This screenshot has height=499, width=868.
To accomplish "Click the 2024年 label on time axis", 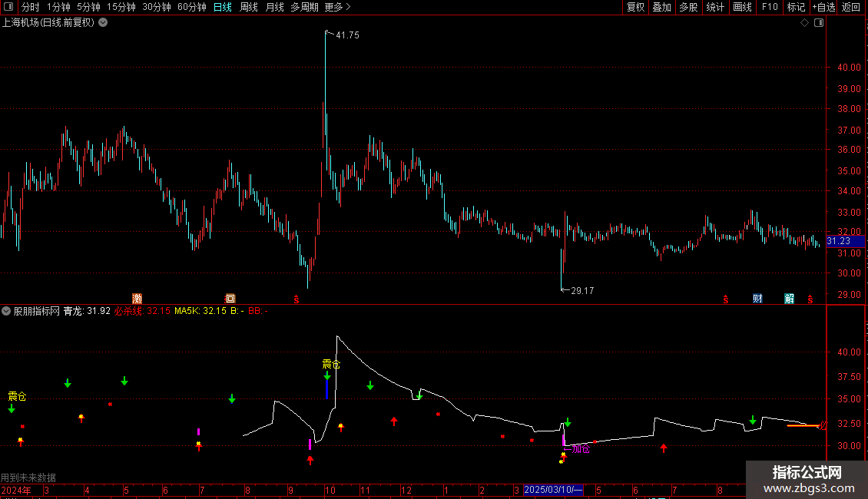I will (x=15, y=490).
